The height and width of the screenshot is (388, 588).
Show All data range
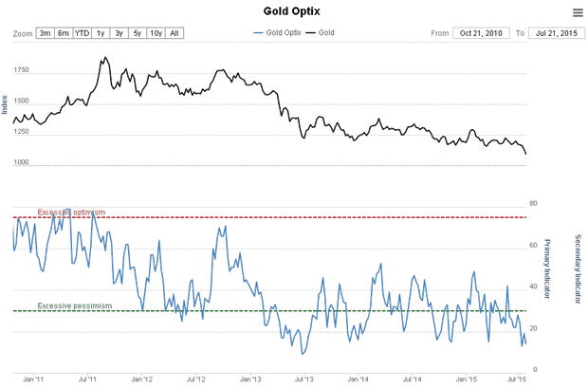175,33
